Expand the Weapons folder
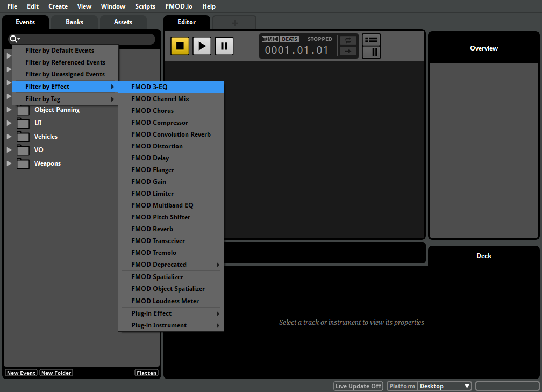The height and width of the screenshot is (392, 542). [x=9, y=163]
